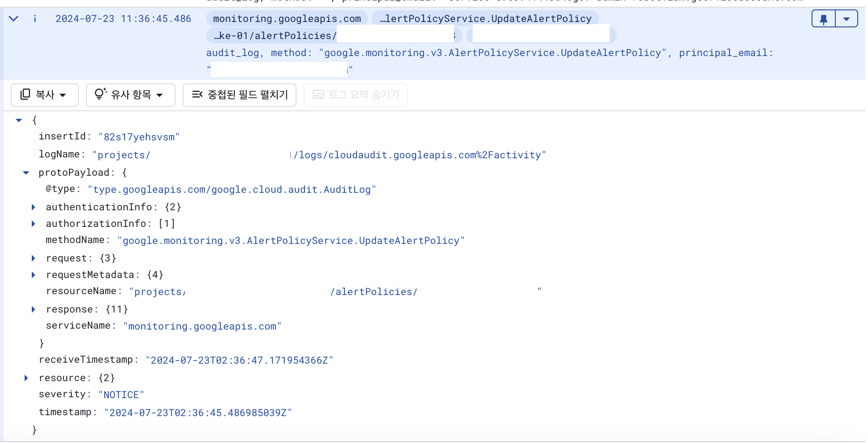The width and height of the screenshot is (868, 443).
Task: Open the 유사 항목 similar entries menu
Action: pos(130,95)
